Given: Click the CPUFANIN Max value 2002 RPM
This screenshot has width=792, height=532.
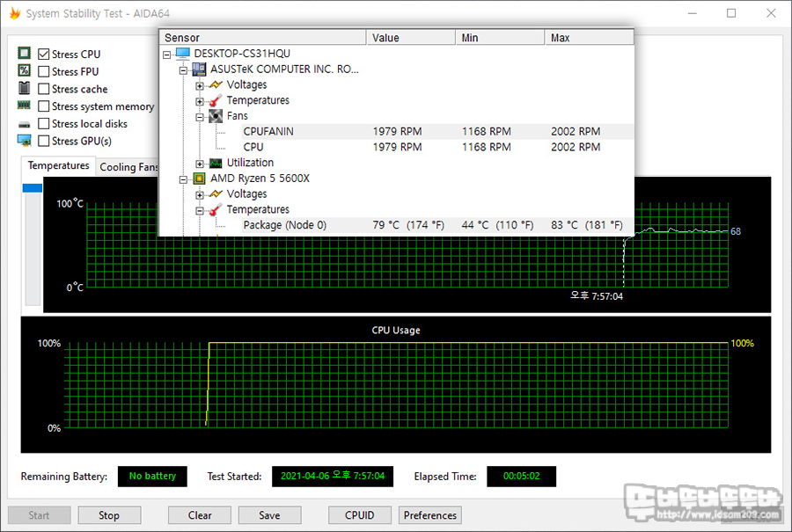Looking at the screenshot, I should pos(576,131).
